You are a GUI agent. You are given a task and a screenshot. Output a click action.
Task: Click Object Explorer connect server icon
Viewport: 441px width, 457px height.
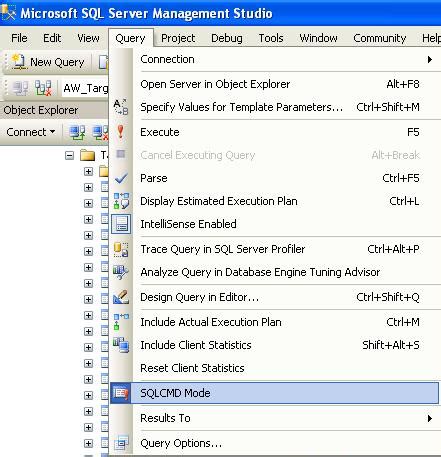point(77,132)
